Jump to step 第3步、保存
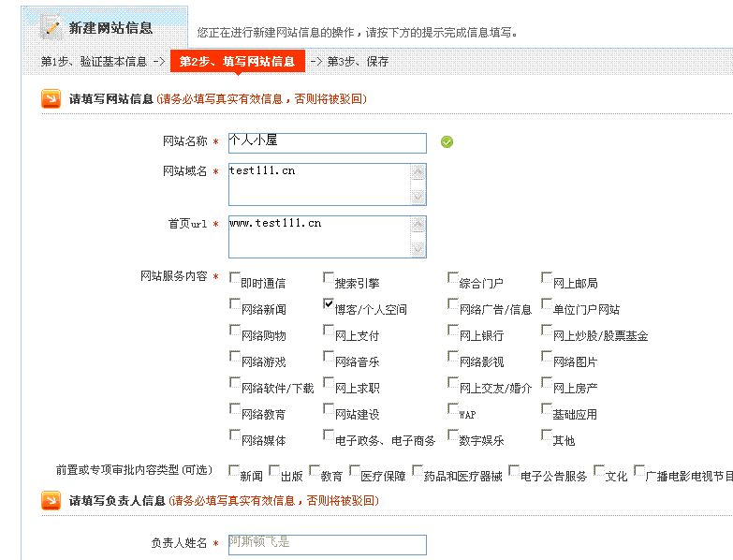Image resolution: width=733 pixels, height=560 pixels. coord(358,62)
